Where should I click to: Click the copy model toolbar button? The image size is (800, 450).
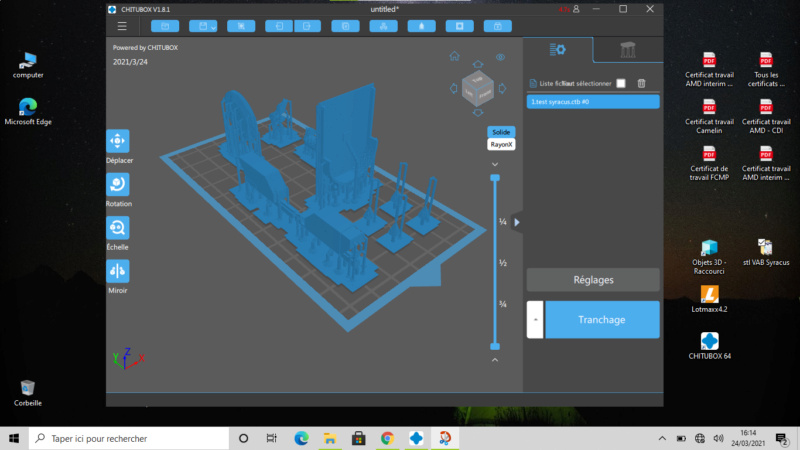point(345,26)
